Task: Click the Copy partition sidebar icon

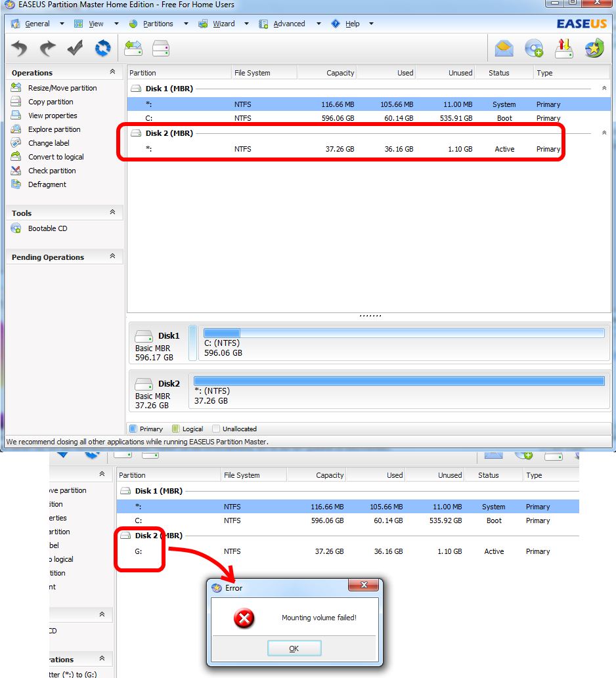Action: tap(16, 102)
